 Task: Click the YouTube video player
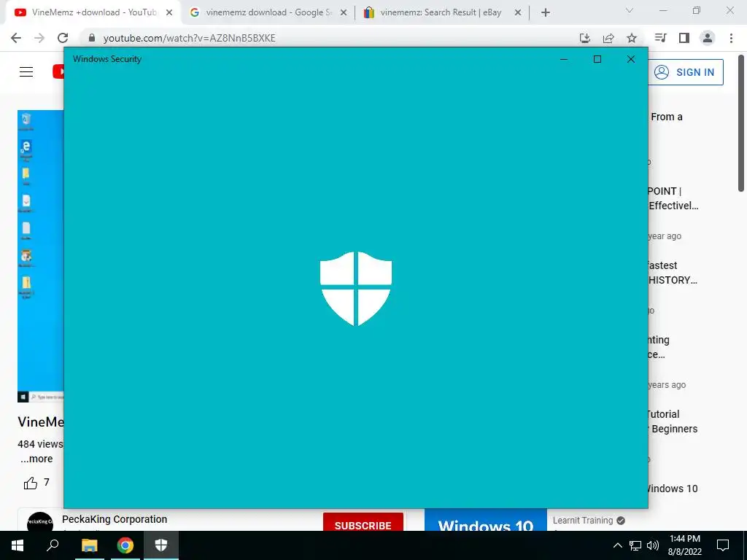(41, 256)
